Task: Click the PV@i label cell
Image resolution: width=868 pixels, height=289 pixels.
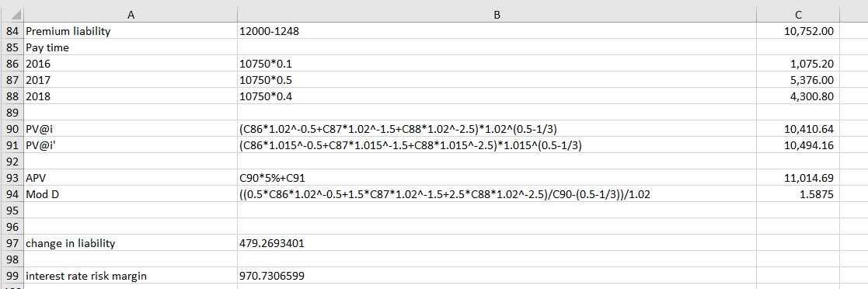Action: click(x=131, y=129)
